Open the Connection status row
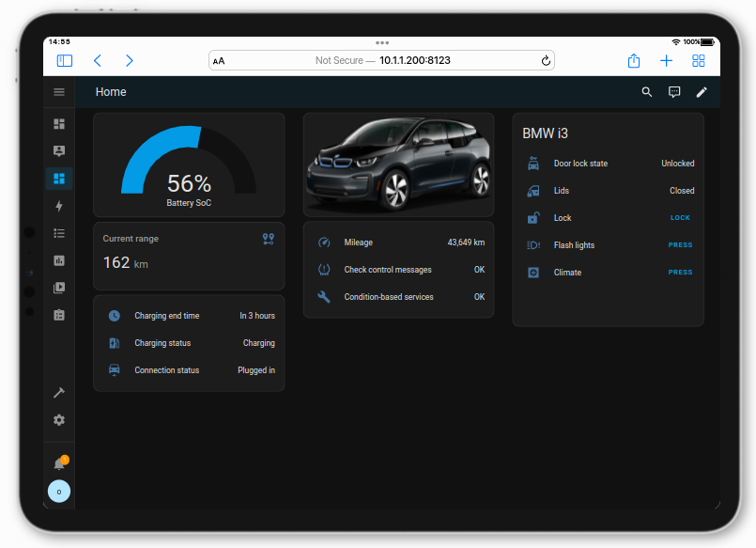This screenshot has height=548, width=756. [189, 370]
